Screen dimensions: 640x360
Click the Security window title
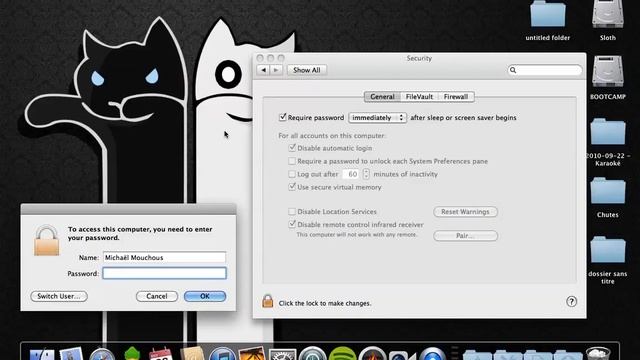(419, 58)
